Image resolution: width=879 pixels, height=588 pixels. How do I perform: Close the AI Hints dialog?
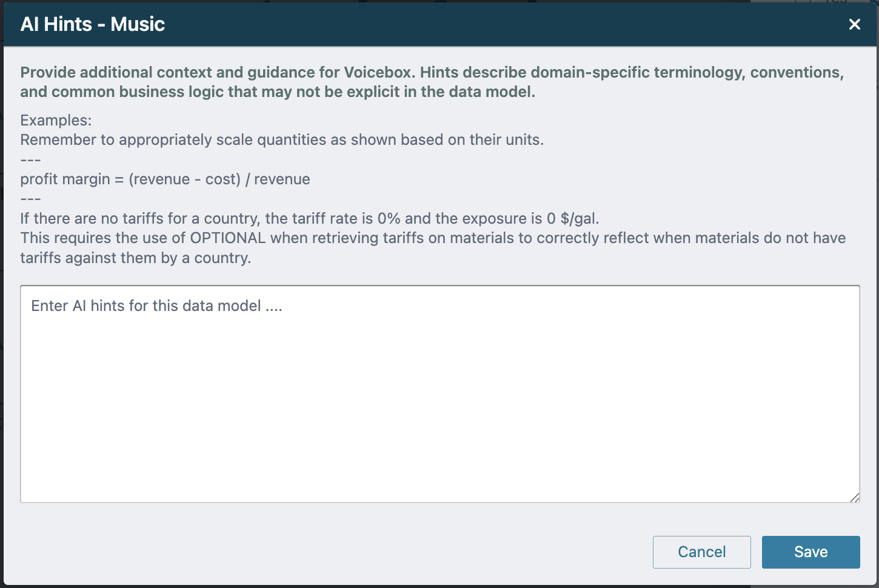coord(854,24)
